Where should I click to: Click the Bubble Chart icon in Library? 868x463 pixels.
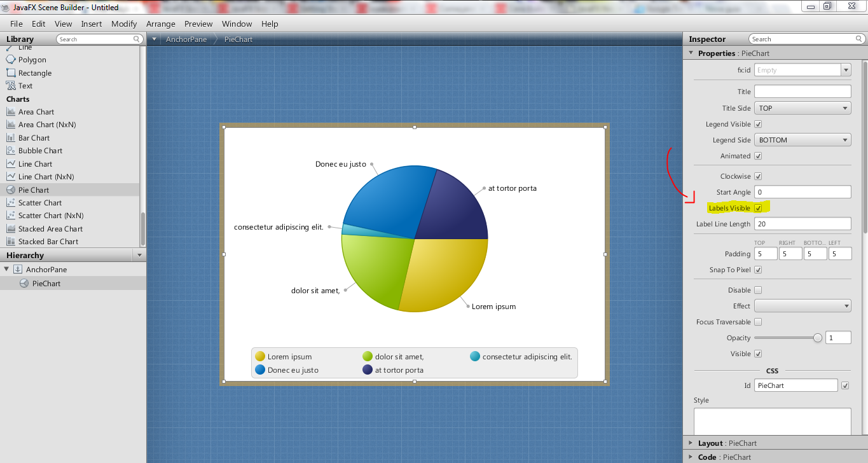point(11,151)
